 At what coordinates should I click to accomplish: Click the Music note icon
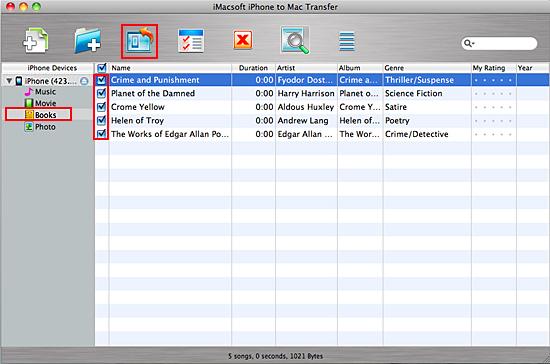(29, 92)
